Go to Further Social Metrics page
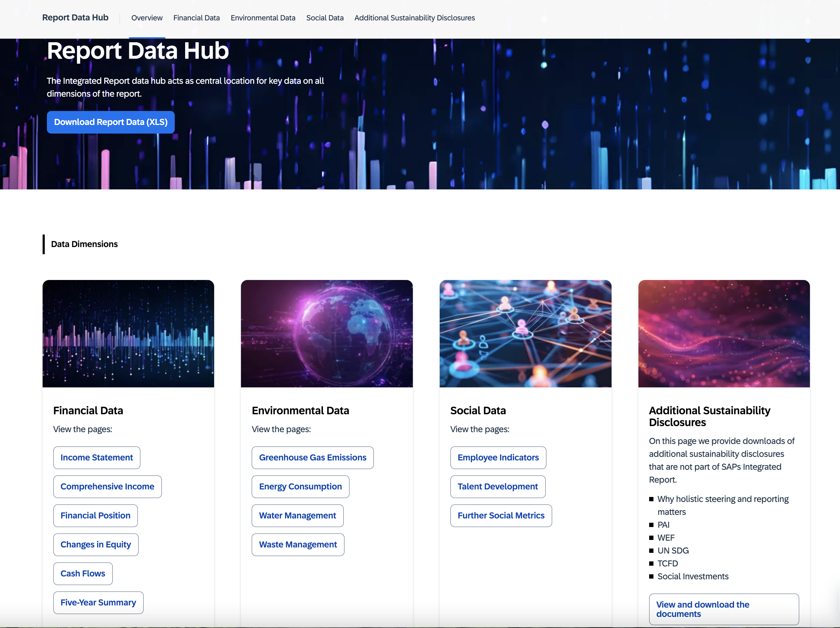This screenshot has height=628, width=840. (501, 515)
